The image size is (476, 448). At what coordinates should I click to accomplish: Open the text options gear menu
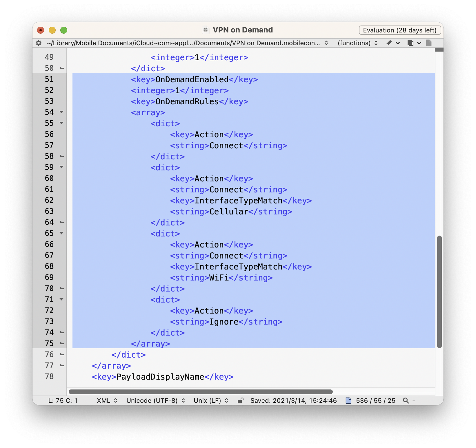(x=39, y=43)
